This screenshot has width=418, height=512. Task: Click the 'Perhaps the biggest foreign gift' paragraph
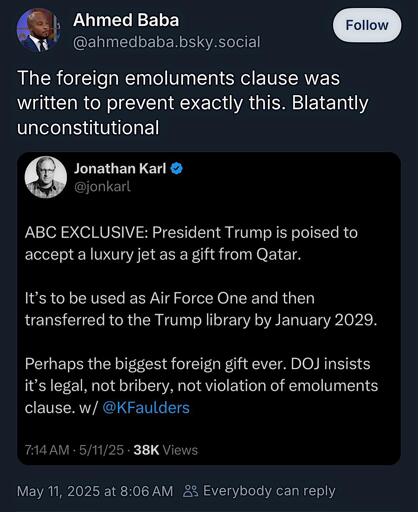[201, 386]
